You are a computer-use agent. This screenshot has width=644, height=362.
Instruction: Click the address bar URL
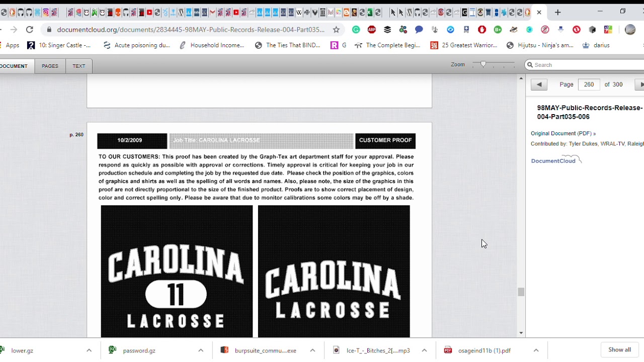[x=191, y=30]
